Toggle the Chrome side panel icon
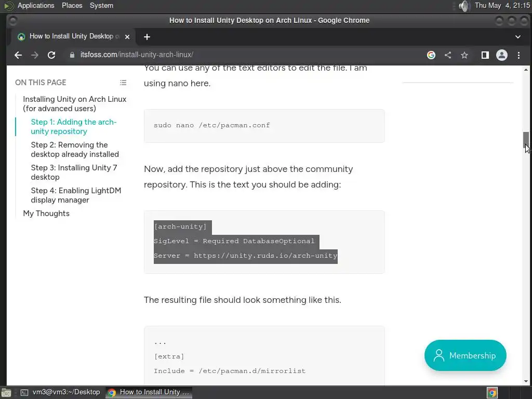Viewport: 532px width, 399px height. coord(485,55)
